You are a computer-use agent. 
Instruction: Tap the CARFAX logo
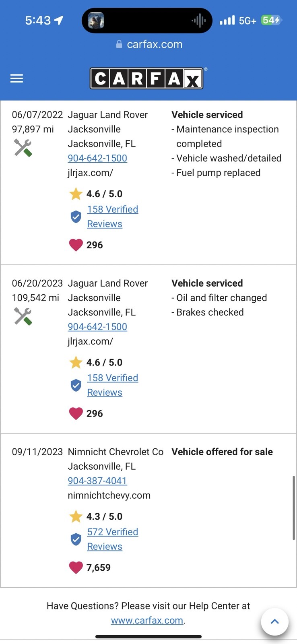pos(146,78)
